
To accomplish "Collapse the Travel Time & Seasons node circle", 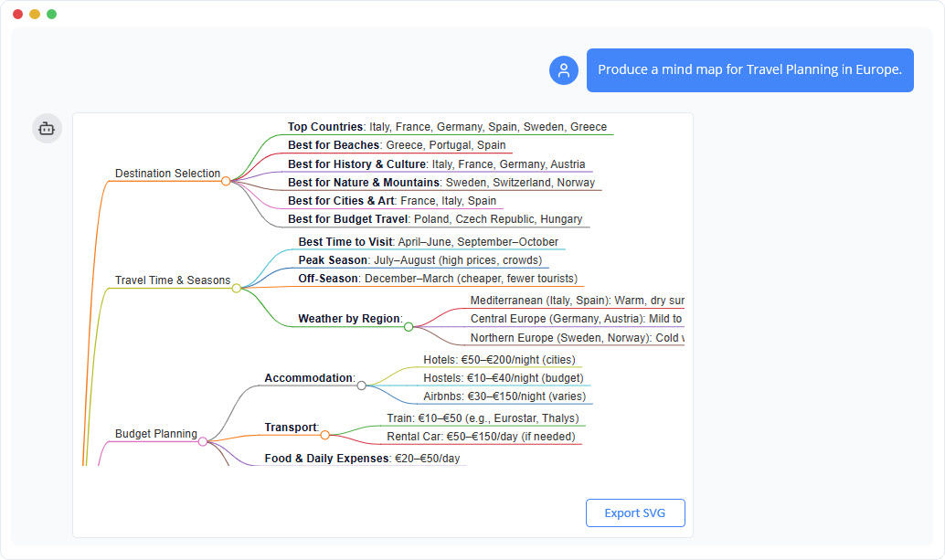I will (x=236, y=287).
